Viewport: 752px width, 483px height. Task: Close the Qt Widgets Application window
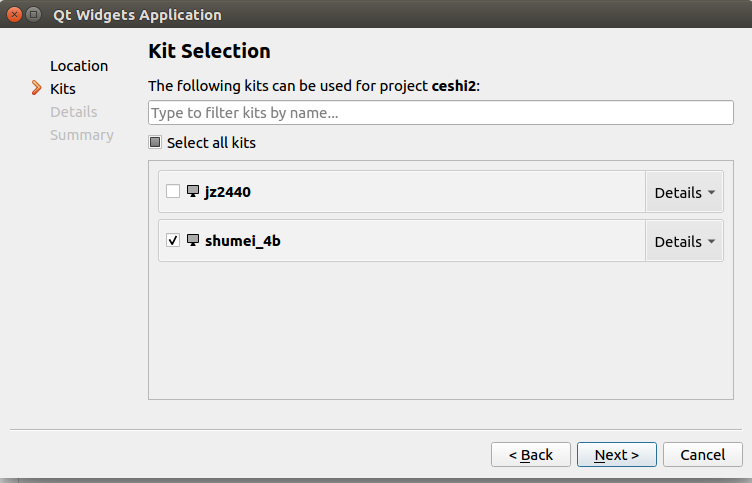pyautogui.click(x=14, y=15)
